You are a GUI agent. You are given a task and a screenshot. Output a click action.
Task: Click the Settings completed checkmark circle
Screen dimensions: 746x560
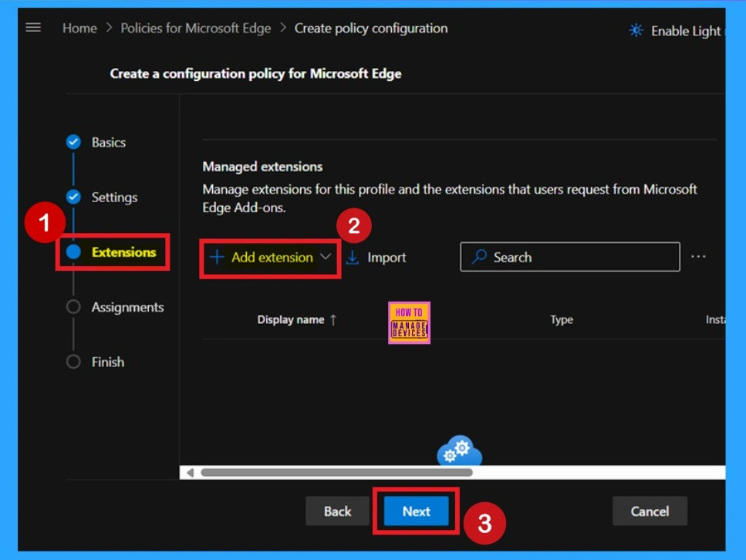coord(73,197)
